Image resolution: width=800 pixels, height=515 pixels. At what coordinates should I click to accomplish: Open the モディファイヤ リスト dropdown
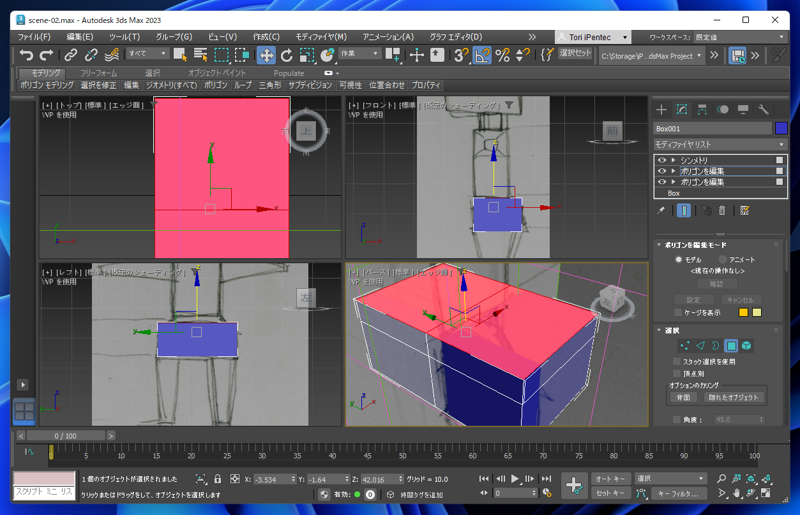[x=720, y=144]
